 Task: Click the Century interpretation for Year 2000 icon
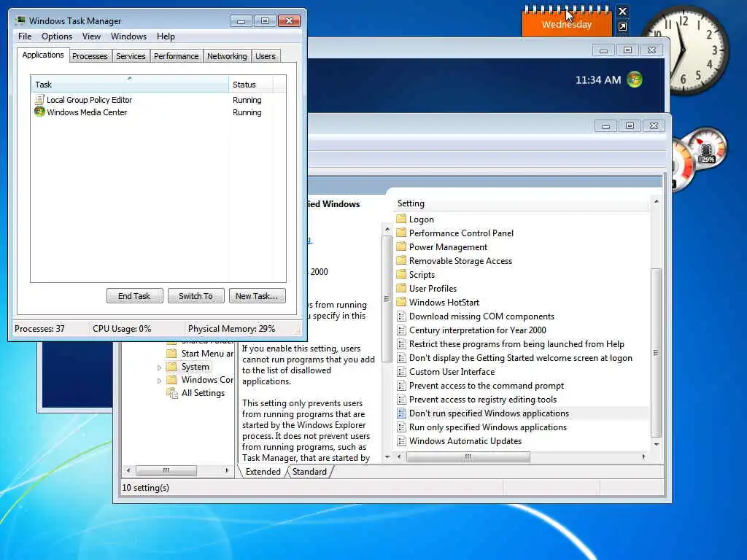click(402, 330)
